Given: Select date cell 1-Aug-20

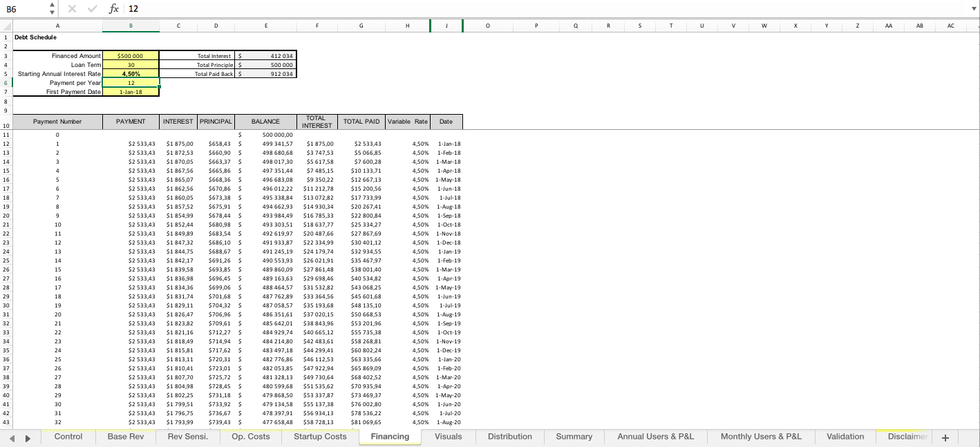Looking at the screenshot, I should click(x=446, y=422).
